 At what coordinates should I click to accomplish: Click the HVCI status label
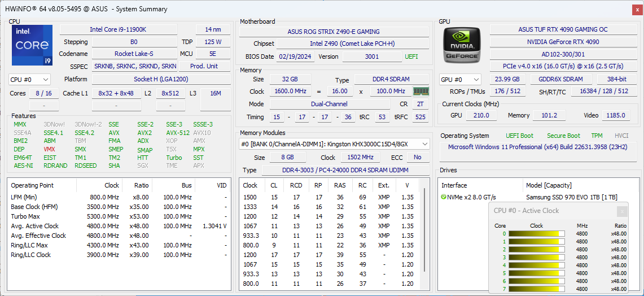tap(621, 136)
